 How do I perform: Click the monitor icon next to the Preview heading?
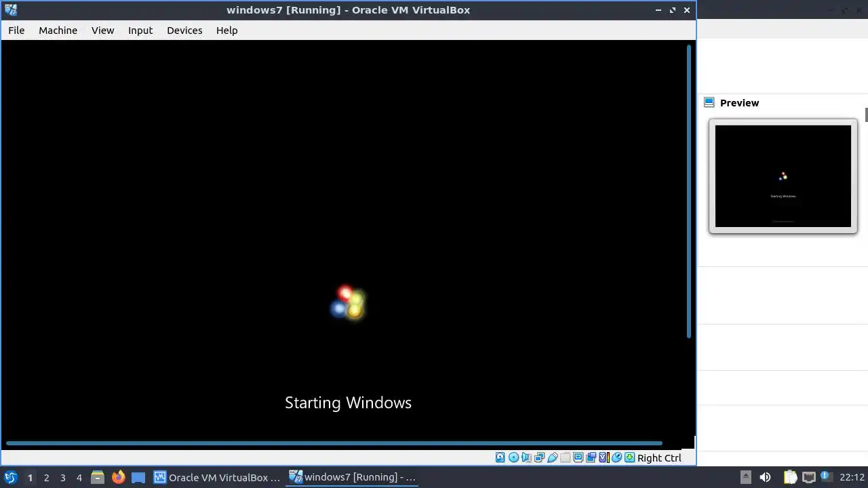pos(709,102)
